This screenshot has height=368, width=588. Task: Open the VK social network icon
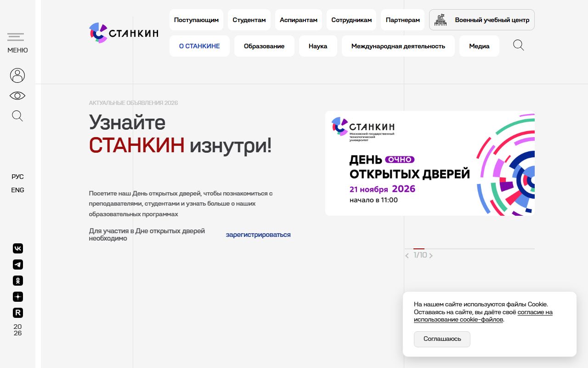[x=17, y=248]
